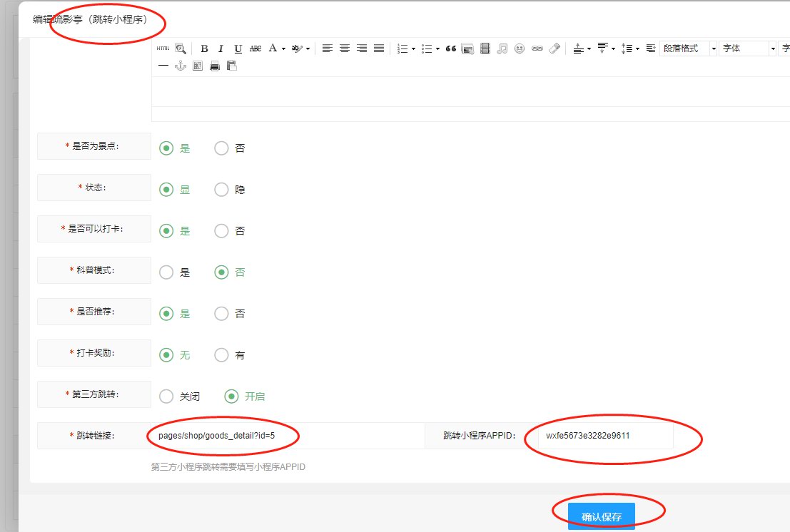Apply text highlight background color

pyautogui.click(x=297, y=48)
